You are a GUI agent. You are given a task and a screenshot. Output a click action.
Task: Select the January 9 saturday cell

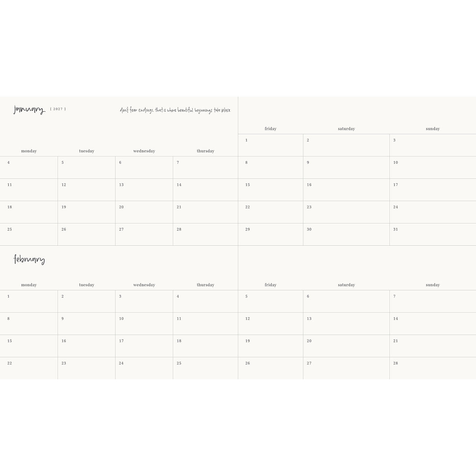coord(346,167)
